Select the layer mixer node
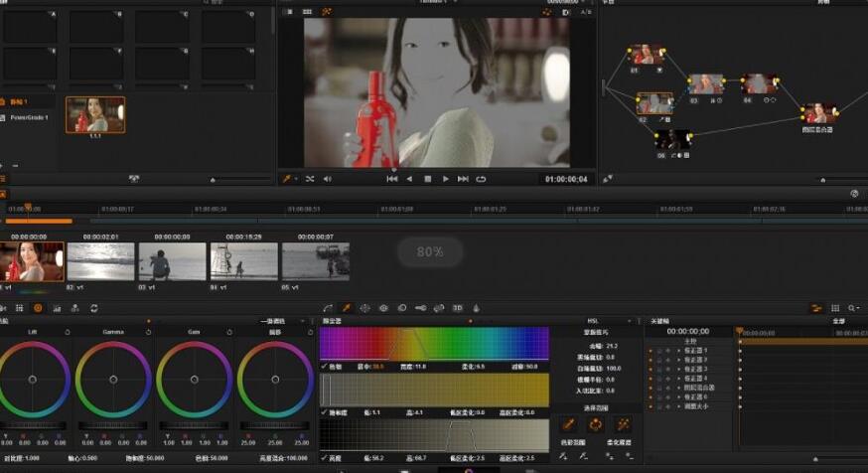The image size is (868, 473). [x=818, y=113]
